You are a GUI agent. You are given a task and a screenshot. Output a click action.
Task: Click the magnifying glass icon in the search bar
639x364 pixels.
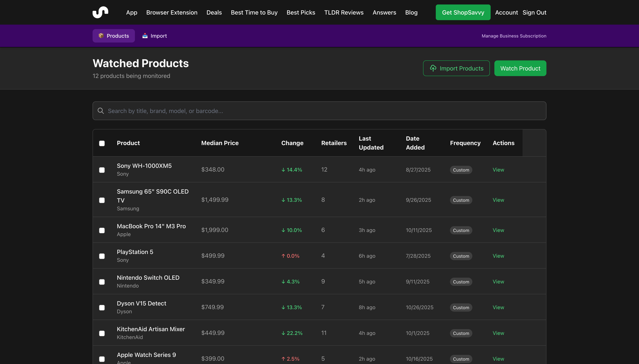[101, 111]
